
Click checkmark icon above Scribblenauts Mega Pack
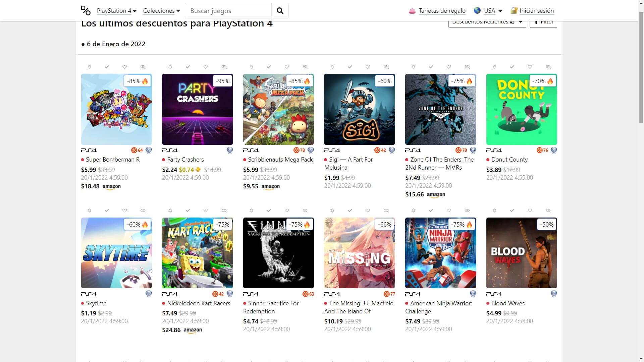point(269,67)
